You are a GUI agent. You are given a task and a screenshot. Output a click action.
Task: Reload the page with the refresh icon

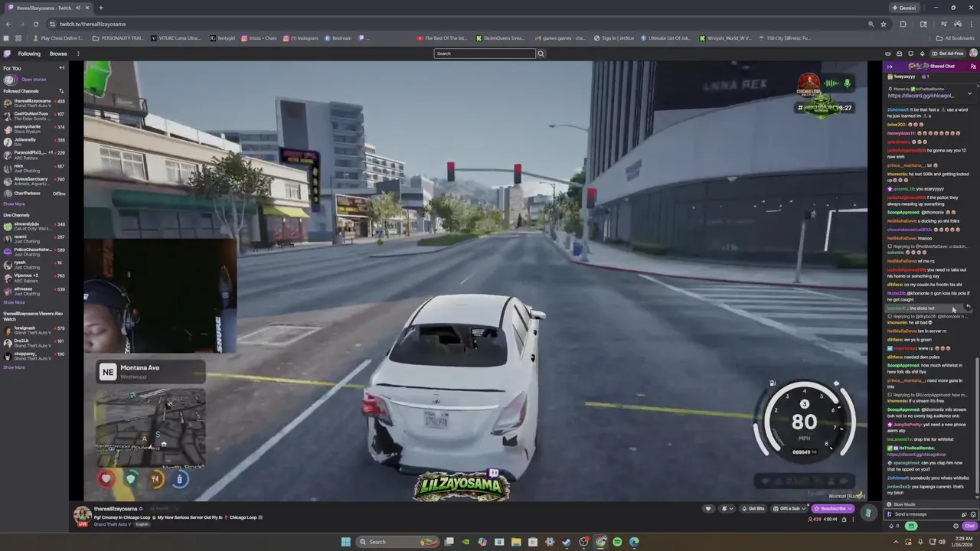36,24
